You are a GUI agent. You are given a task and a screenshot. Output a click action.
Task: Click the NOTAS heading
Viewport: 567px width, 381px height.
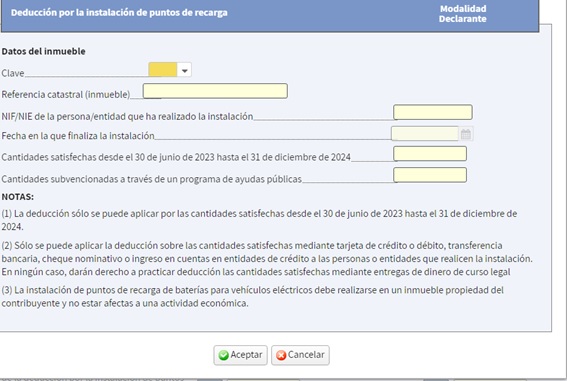click(x=18, y=197)
